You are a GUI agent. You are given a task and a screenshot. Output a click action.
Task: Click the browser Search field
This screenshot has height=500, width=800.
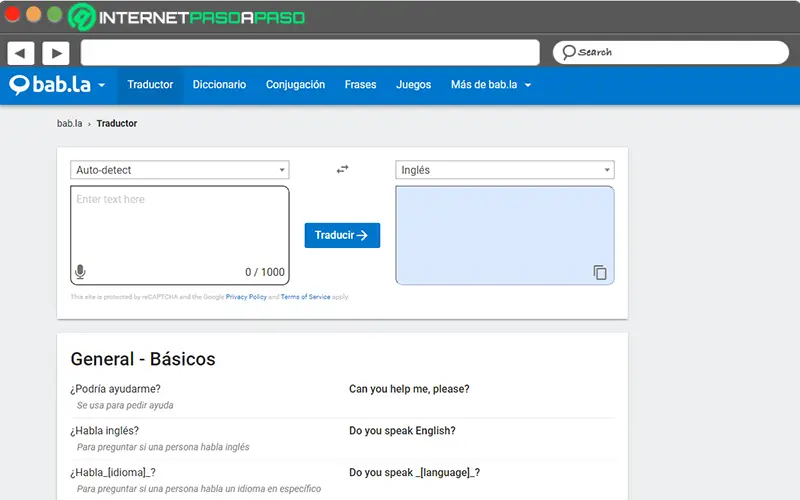pyautogui.click(x=670, y=53)
